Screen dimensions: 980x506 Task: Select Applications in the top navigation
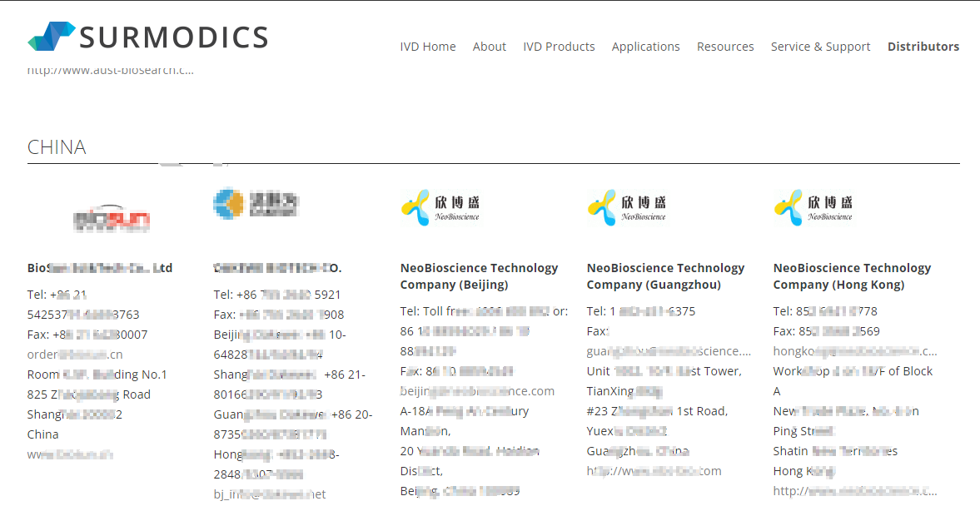click(645, 47)
